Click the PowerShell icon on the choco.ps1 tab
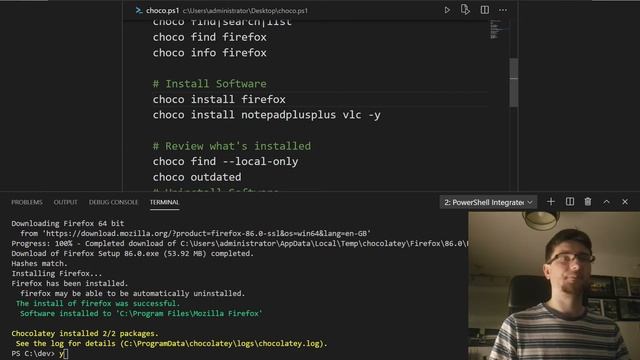This screenshot has width=640, height=360. pos(139,11)
